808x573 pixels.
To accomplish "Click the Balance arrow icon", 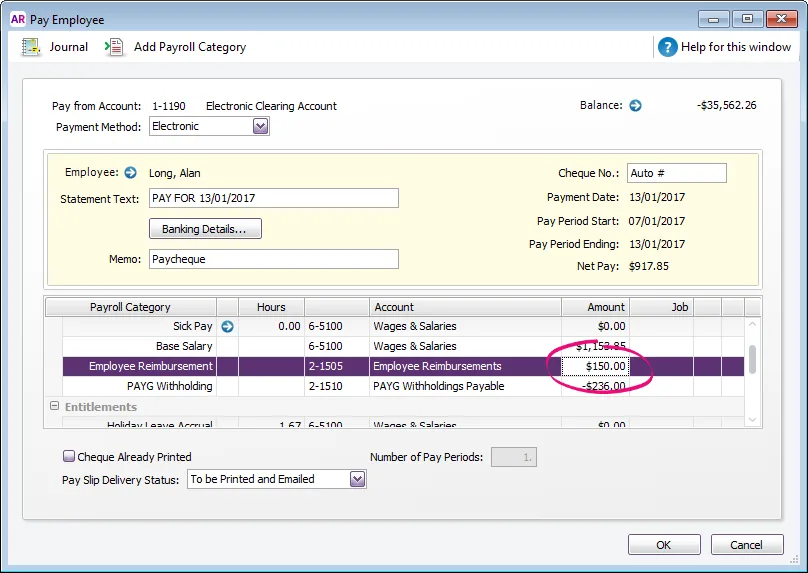I will click(635, 106).
